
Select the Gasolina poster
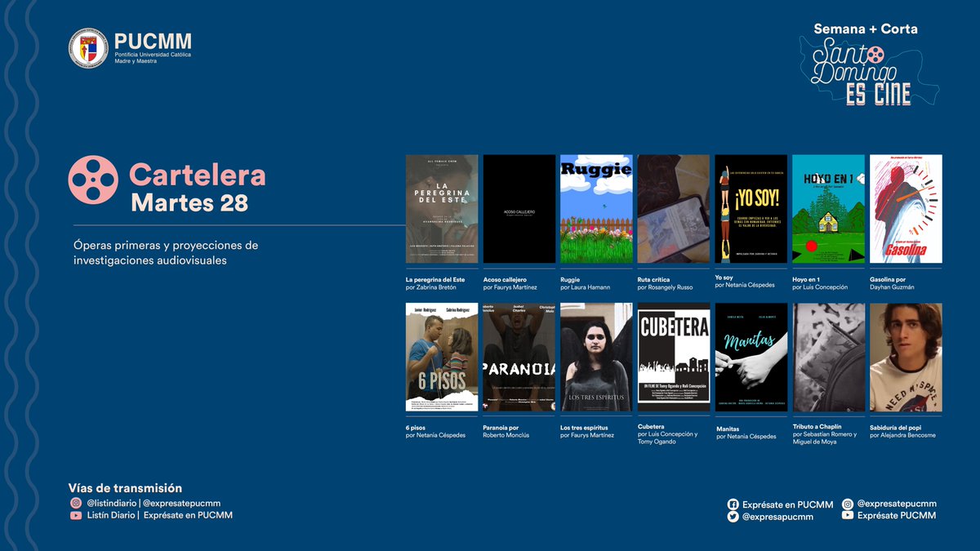906,209
